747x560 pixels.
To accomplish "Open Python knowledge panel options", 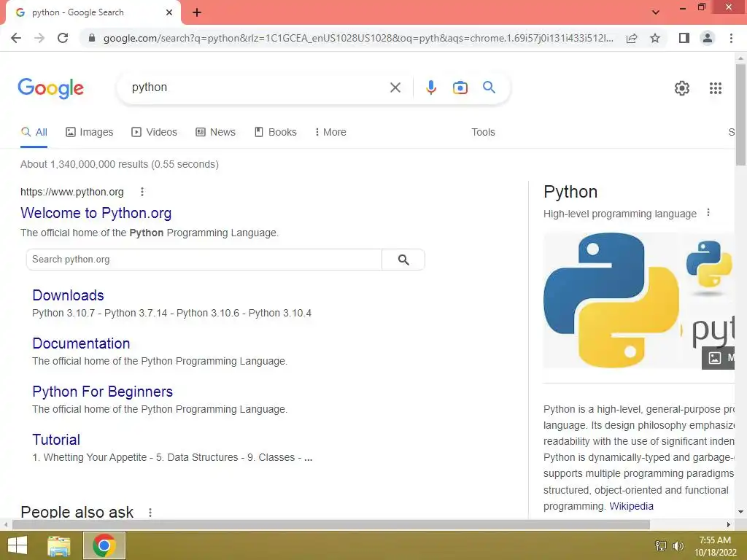I will [708, 213].
